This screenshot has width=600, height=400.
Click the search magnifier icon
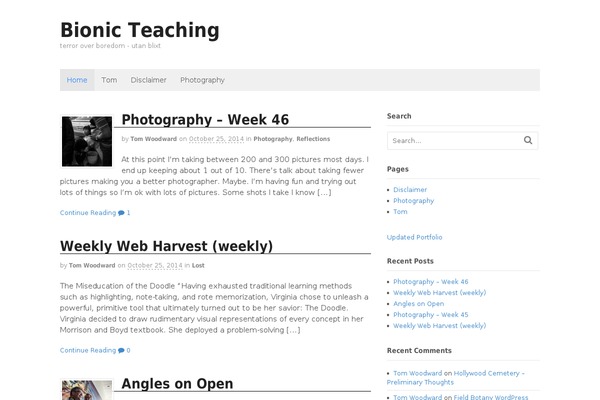coord(528,140)
